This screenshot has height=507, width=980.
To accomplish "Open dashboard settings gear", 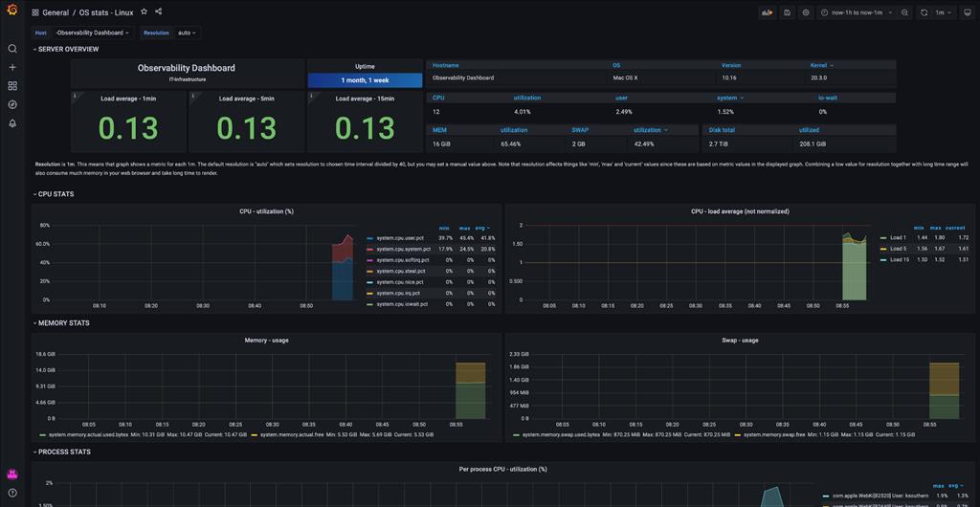I will (x=806, y=12).
